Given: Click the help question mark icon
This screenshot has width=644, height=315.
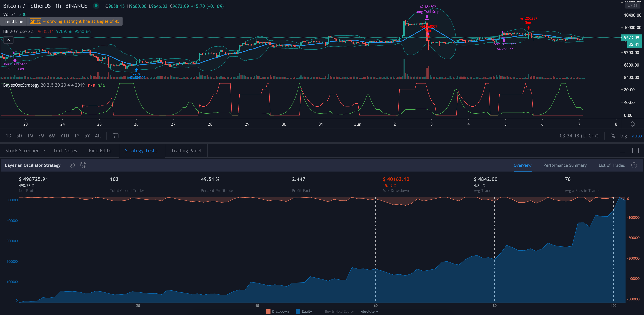Looking at the screenshot, I should (634, 165).
